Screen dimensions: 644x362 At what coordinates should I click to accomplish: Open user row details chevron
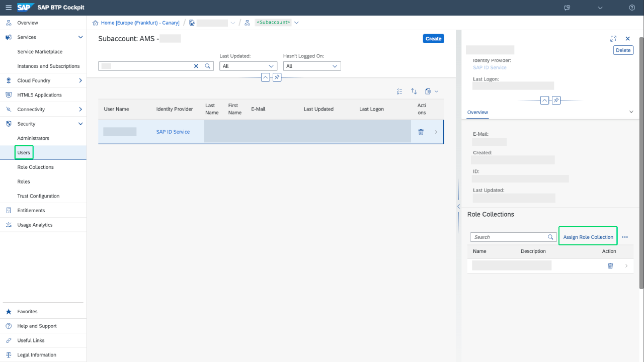(x=436, y=132)
